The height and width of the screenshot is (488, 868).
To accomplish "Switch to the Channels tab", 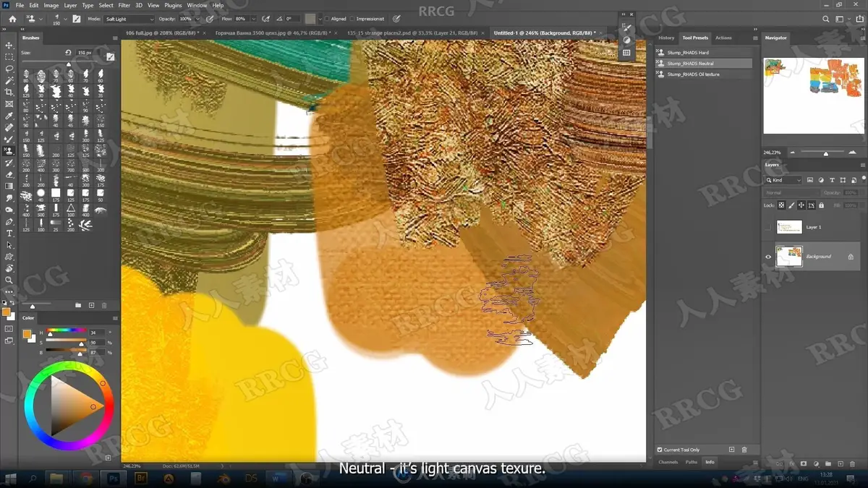I will tap(668, 462).
